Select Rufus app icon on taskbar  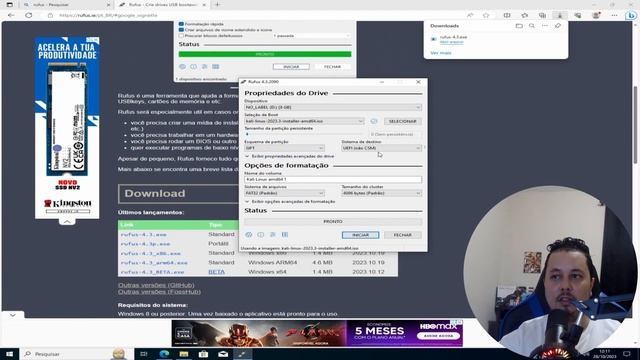(242, 354)
